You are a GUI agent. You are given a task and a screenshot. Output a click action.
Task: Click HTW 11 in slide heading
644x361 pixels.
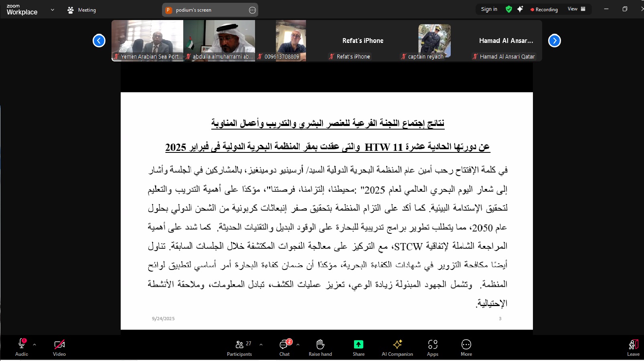coord(384,147)
